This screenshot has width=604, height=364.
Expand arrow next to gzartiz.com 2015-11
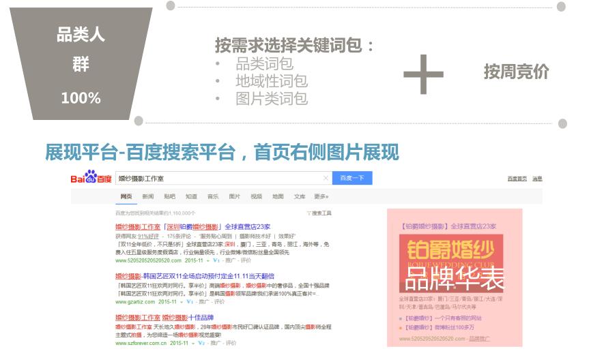pyautogui.click(x=182, y=303)
